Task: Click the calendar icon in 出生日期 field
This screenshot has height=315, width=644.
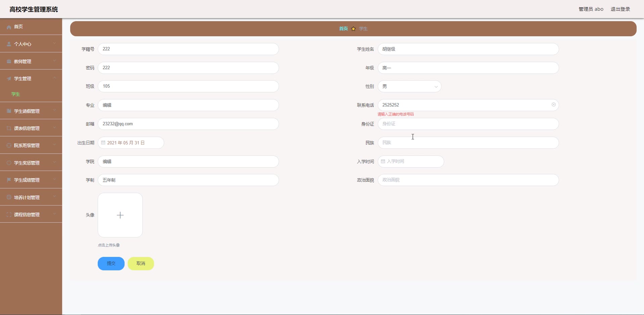Action: pos(103,143)
